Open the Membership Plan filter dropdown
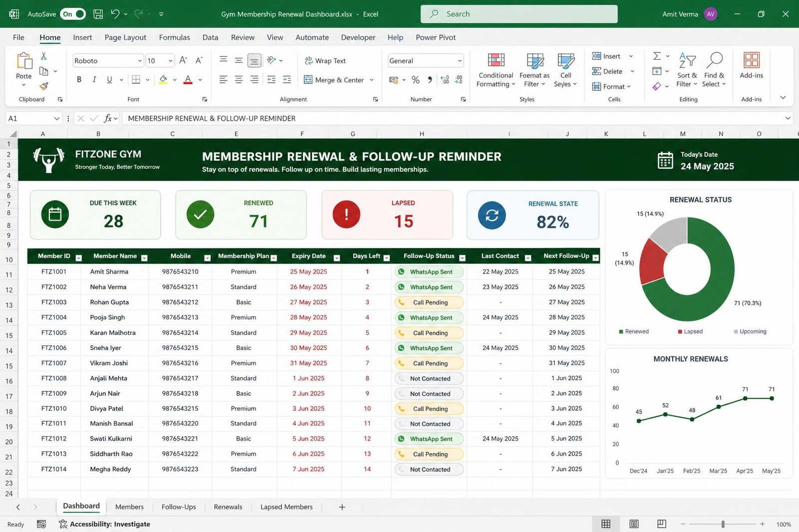Screen dimensions: 799x532 pos(274,258)
